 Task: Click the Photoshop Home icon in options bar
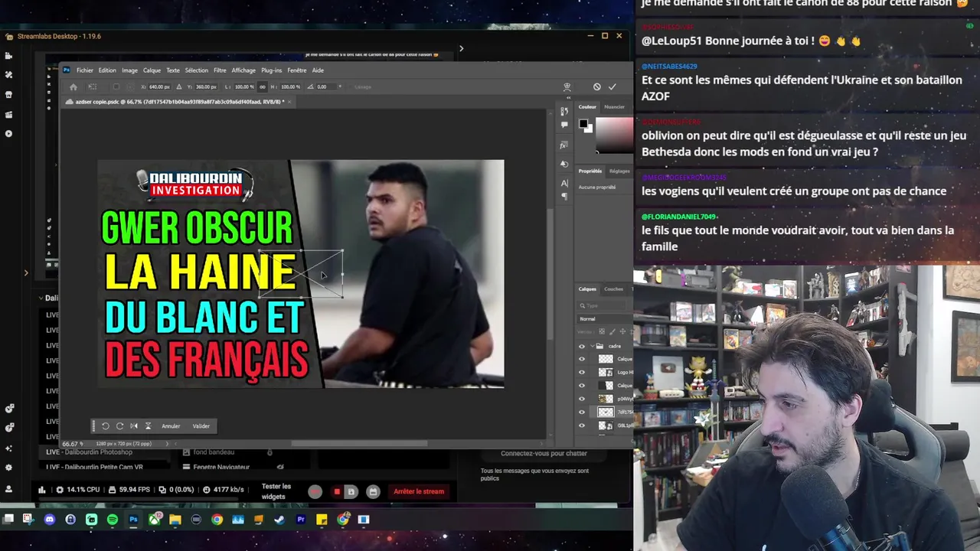pyautogui.click(x=73, y=86)
